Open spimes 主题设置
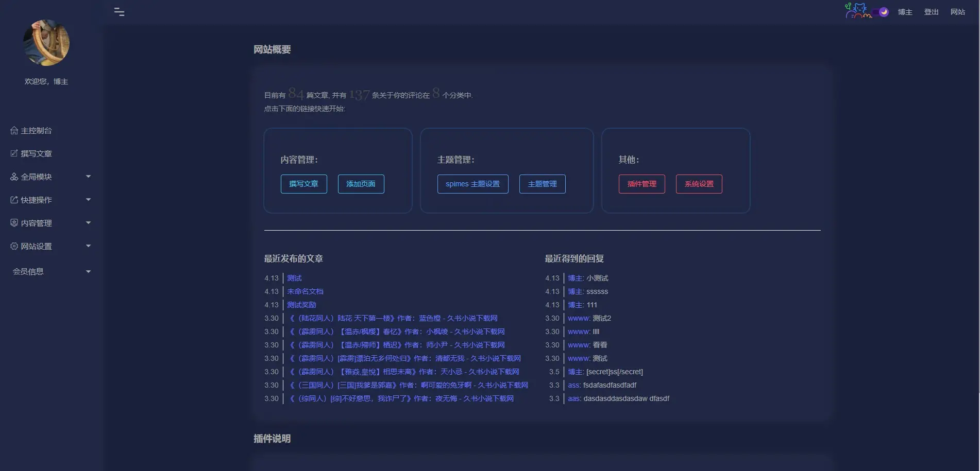Viewport: 980px width, 471px height. coord(472,184)
